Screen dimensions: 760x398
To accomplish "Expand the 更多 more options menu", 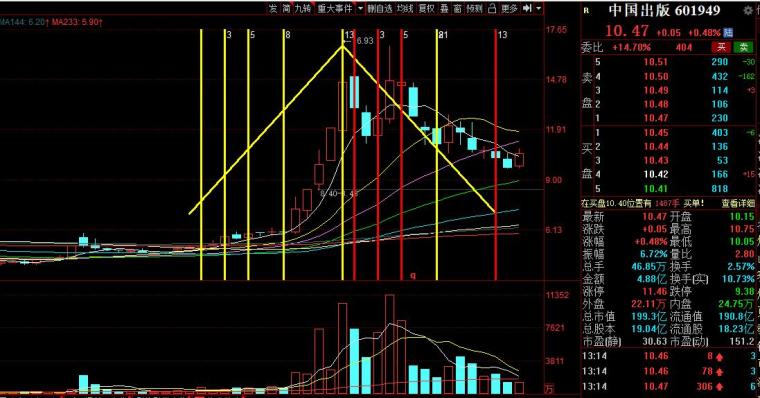I will point(509,9).
